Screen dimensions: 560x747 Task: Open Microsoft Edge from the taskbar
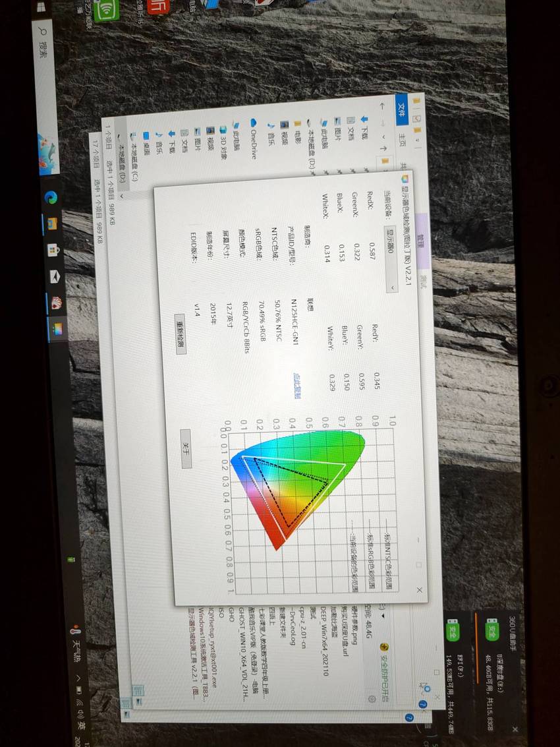point(51,196)
